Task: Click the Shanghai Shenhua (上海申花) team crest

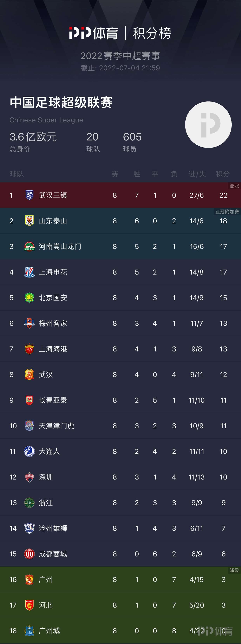Action: tap(29, 272)
